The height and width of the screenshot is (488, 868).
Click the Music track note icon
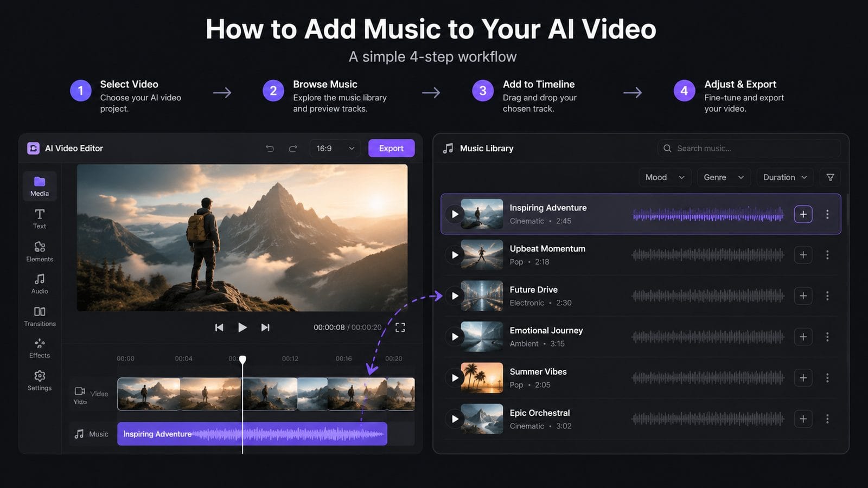[x=79, y=434]
